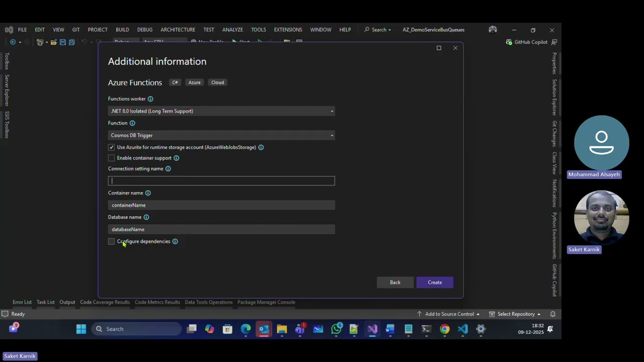
Task: Open ANALYZE menu
Action: (x=232, y=30)
